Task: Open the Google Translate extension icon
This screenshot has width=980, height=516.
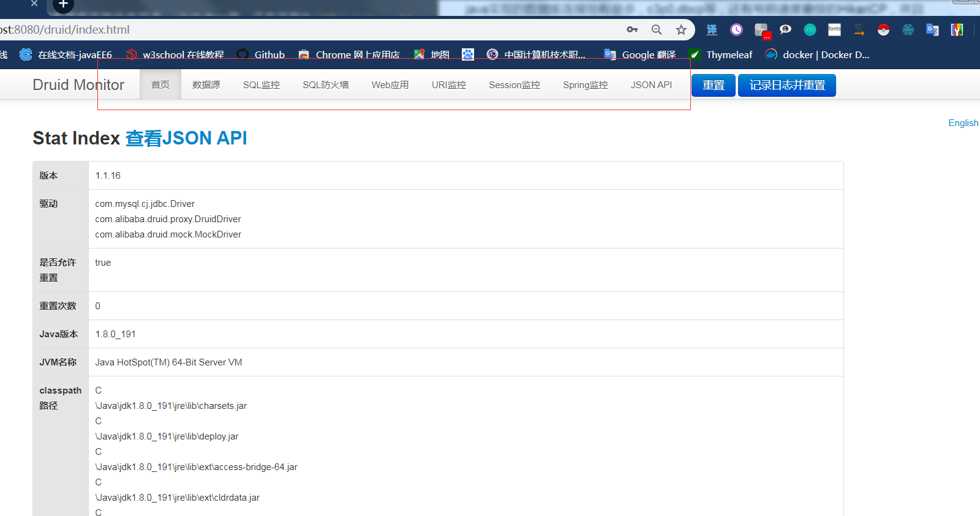Action: (932, 29)
